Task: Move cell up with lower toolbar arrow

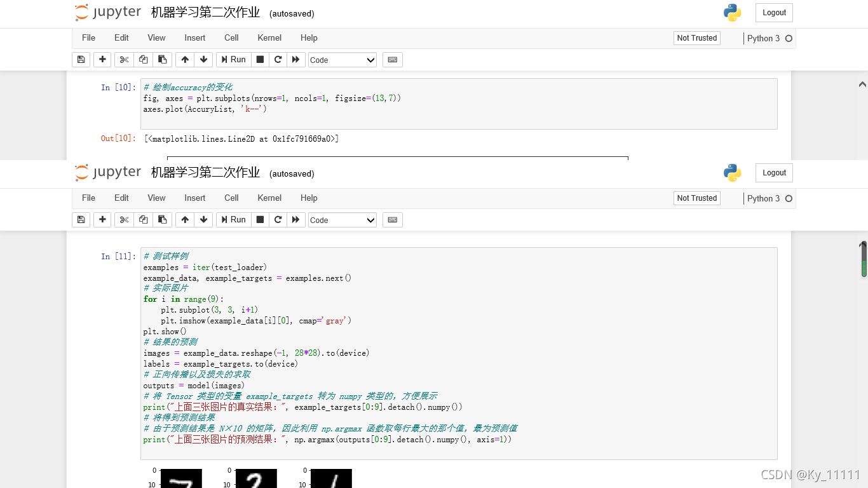Action: point(185,220)
